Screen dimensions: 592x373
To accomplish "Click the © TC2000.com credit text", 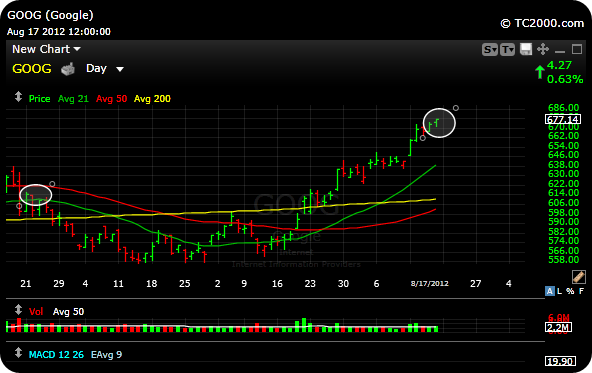I will (x=542, y=24).
